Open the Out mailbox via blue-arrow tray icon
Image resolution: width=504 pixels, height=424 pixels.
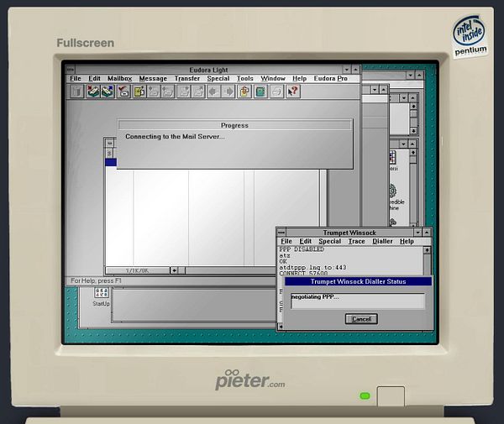(108, 92)
